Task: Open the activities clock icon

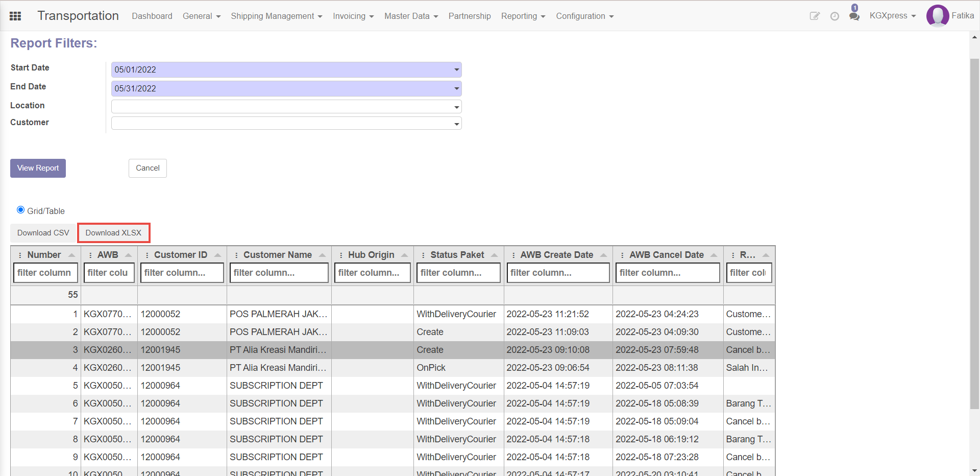Action: click(x=835, y=16)
